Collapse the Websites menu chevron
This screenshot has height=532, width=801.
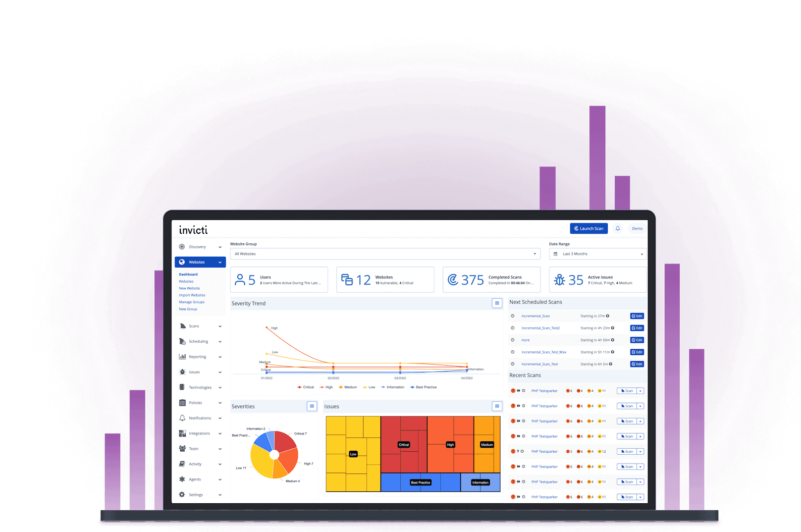220,263
